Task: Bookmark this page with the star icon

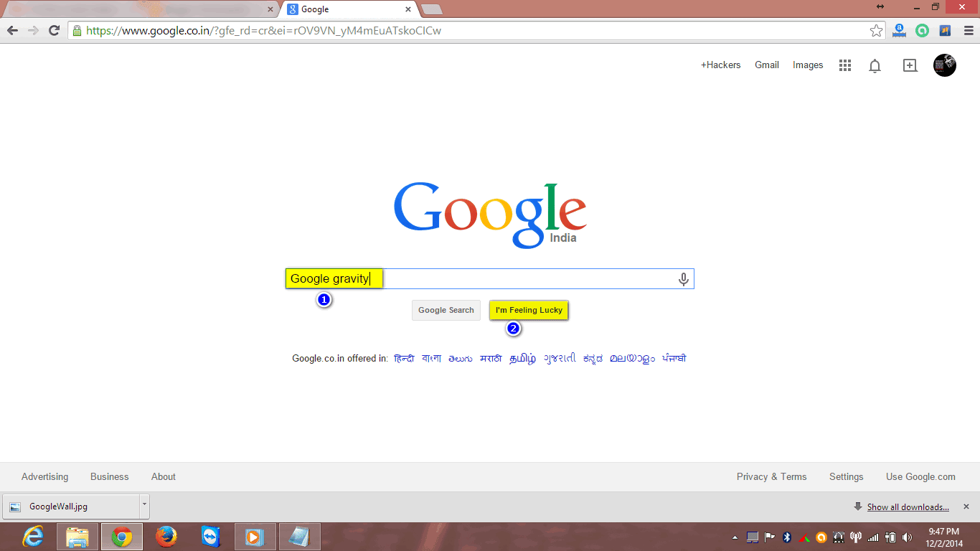Action: pyautogui.click(x=876, y=30)
